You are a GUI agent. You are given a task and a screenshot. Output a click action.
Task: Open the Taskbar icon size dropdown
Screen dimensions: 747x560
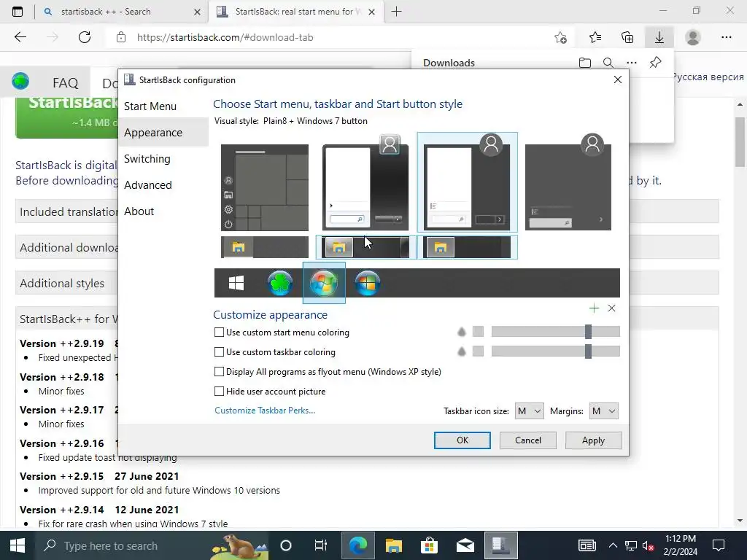pyautogui.click(x=530, y=411)
